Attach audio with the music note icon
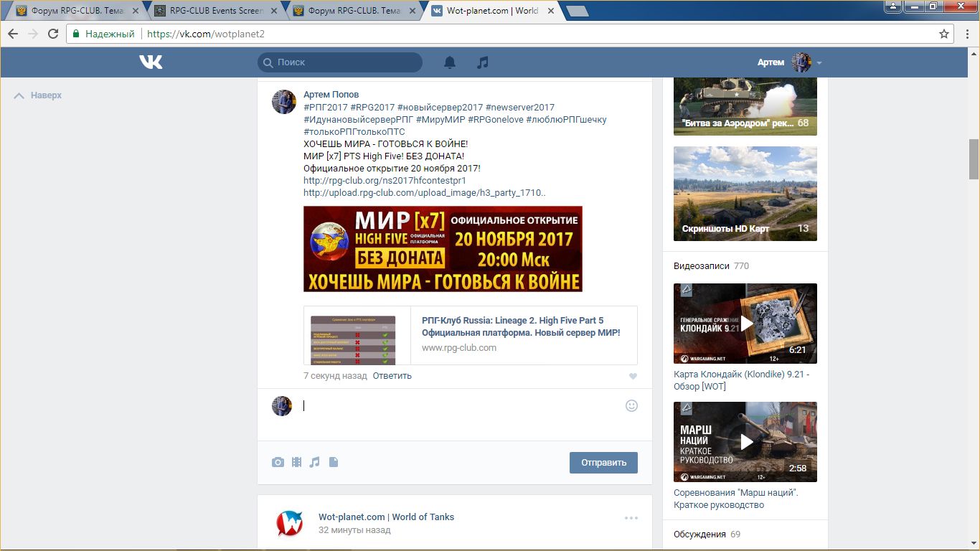 (314, 463)
